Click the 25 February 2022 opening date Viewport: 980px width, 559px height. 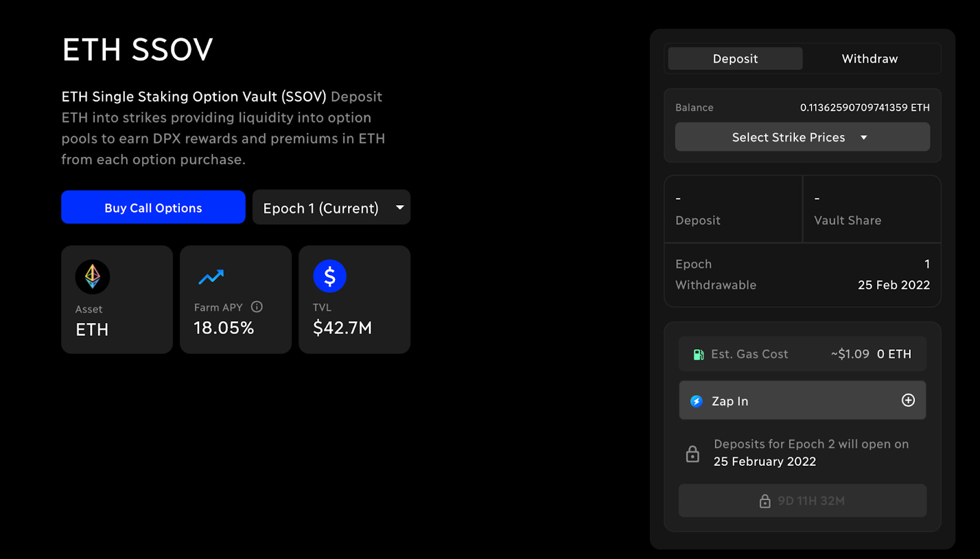[765, 462]
